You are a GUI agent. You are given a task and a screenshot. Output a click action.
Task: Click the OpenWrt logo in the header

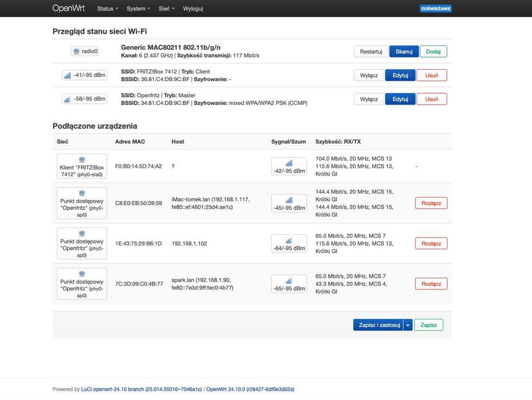click(69, 9)
